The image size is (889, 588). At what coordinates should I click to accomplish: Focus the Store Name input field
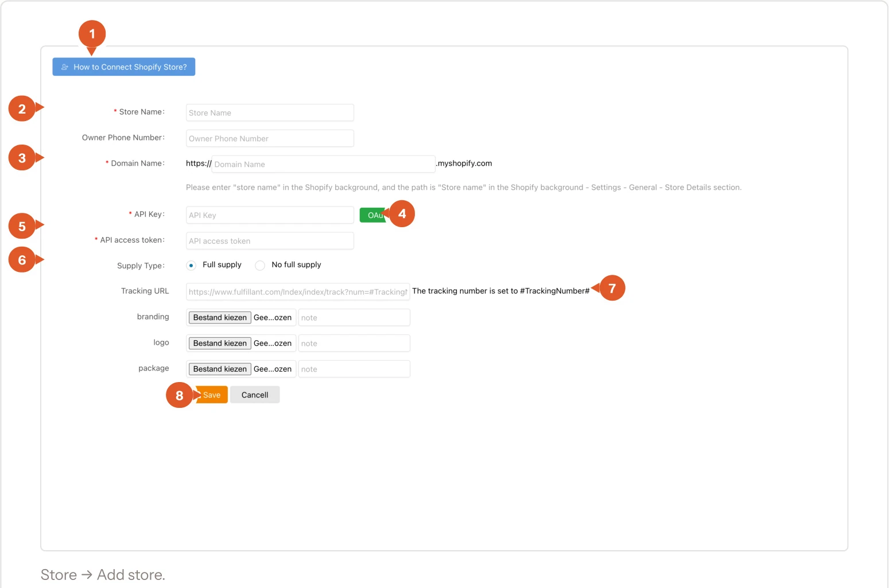270,112
